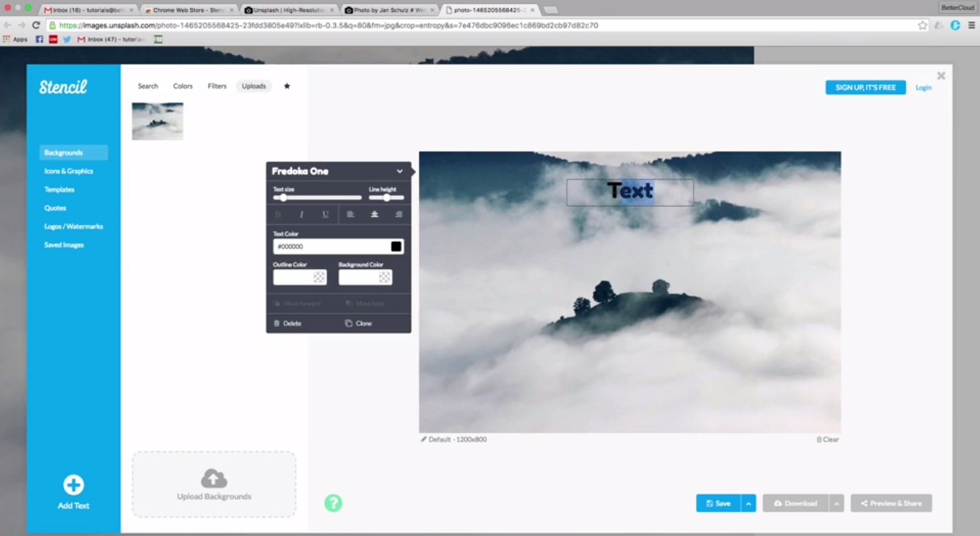
Task: Open Quotes in the sidebar
Action: point(55,208)
